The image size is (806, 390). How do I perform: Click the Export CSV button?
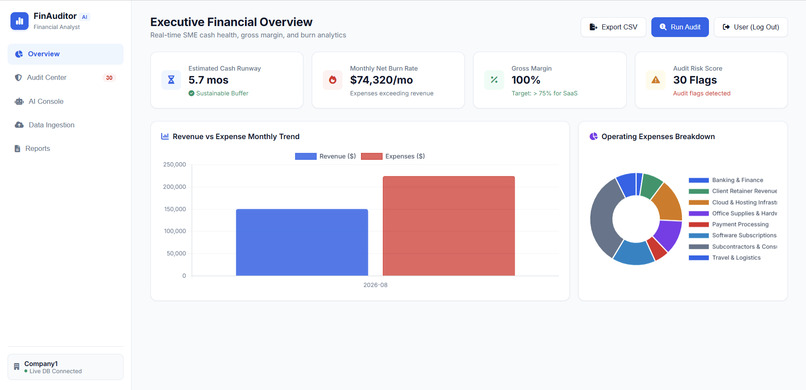click(613, 27)
